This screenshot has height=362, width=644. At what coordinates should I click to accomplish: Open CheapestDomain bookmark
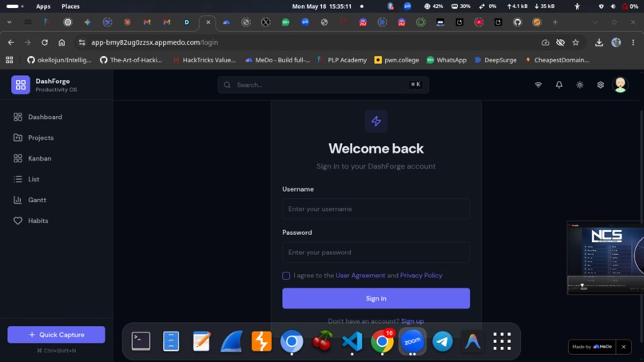pos(557,60)
